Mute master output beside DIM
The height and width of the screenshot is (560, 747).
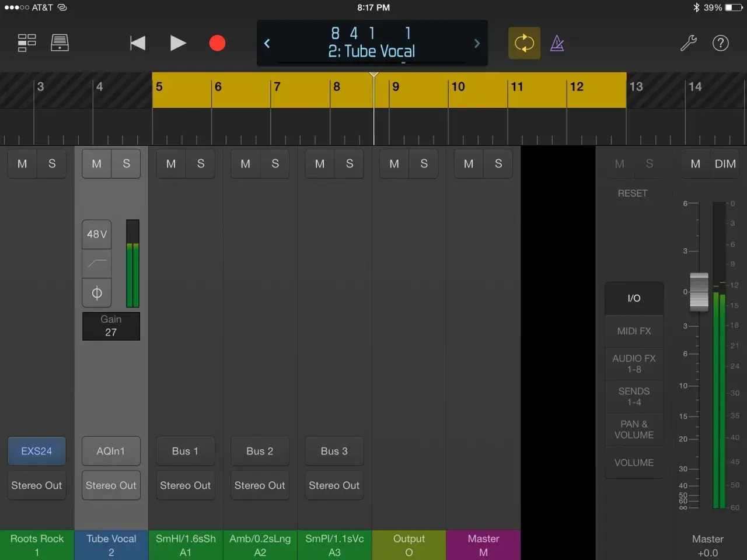pyautogui.click(x=696, y=164)
